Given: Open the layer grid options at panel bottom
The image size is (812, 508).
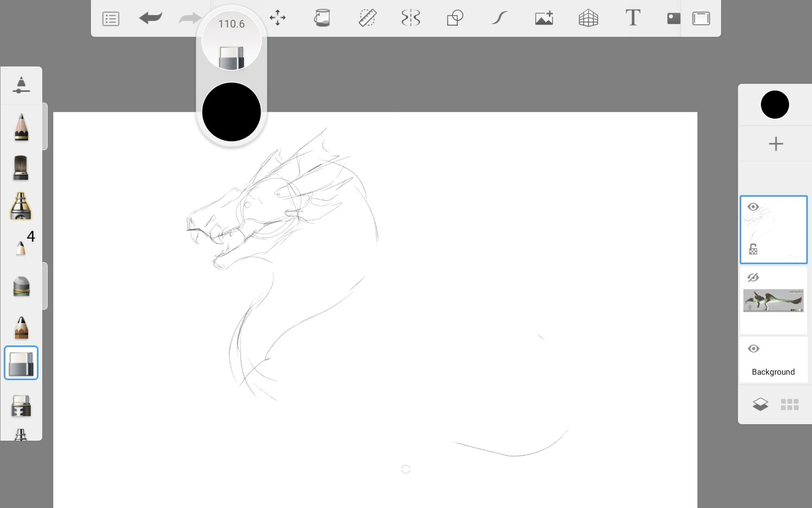Looking at the screenshot, I should [x=789, y=404].
